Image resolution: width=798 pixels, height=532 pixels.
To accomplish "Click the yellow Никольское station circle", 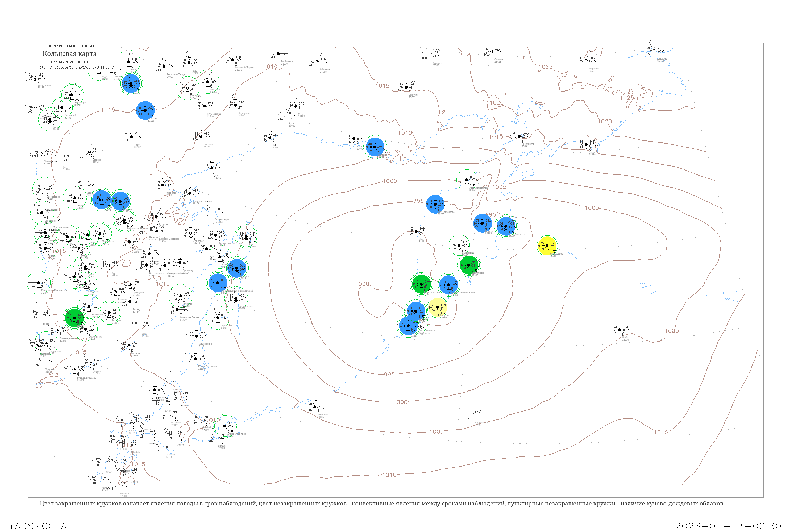I will (x=547, y=246).
